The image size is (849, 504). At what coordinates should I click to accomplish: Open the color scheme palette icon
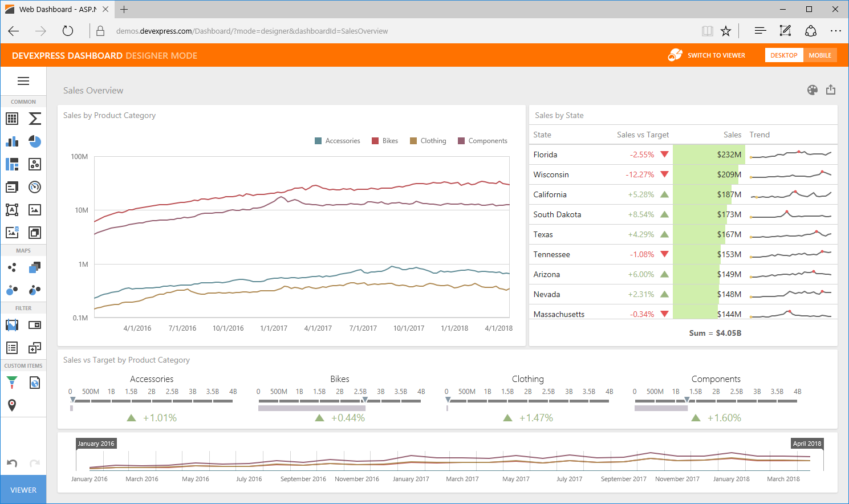(813, 90)
